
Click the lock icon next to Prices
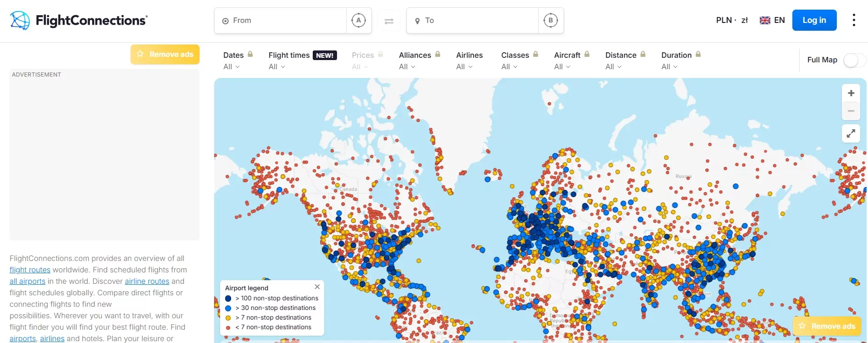(x=381, y=54)
